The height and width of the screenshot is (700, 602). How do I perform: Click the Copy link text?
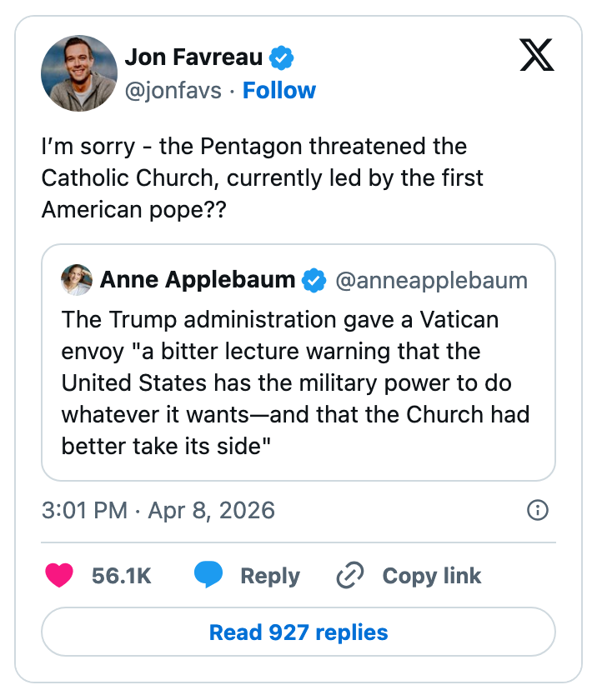point(431,576)
